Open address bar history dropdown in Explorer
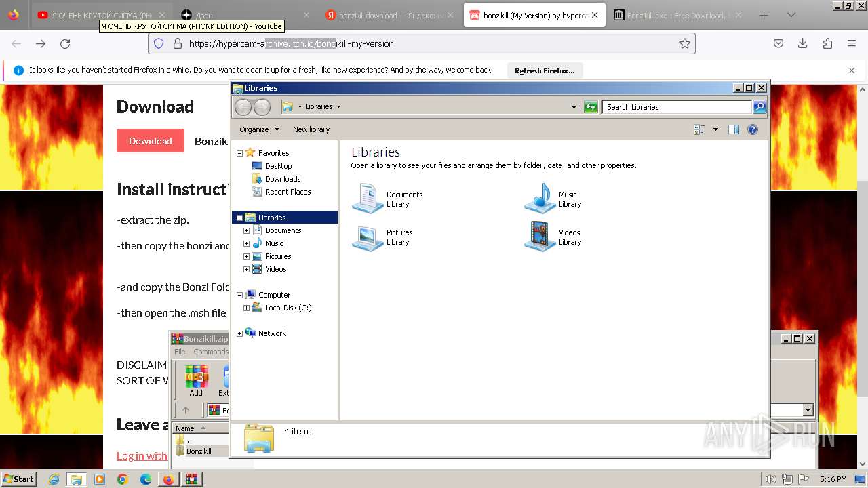The height and width of the screenshot is (488, 868). pos(574,107)
